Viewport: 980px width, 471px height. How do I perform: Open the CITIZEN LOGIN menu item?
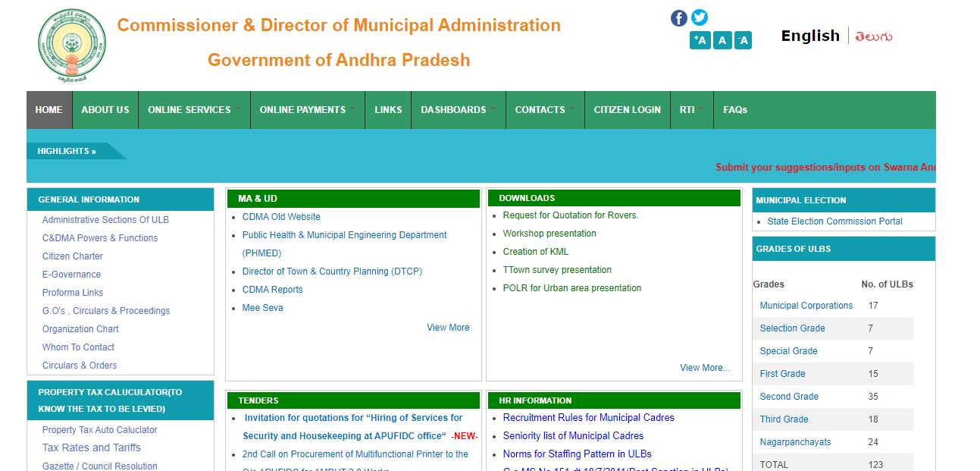[628, 110]
